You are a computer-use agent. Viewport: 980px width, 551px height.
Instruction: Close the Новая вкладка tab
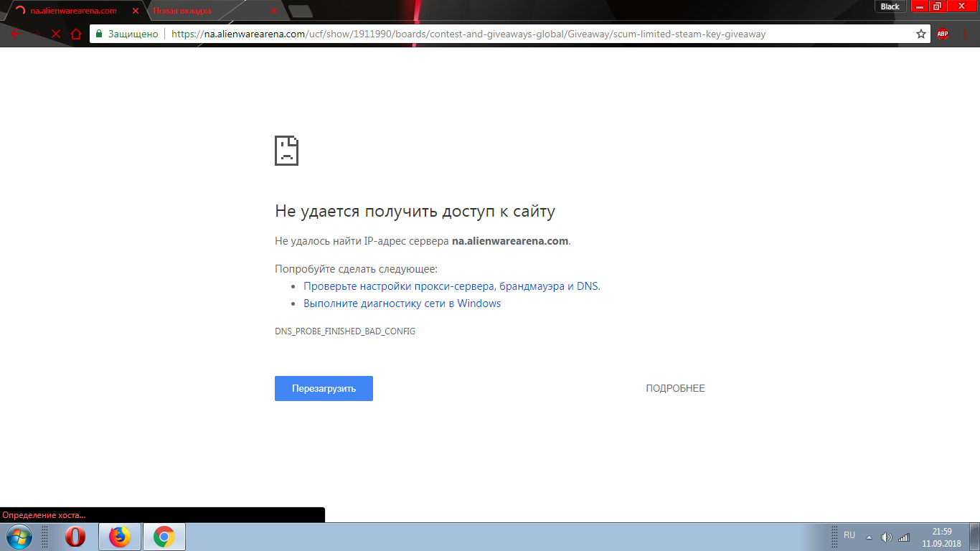pyautogui.click(x=273, y=11)
